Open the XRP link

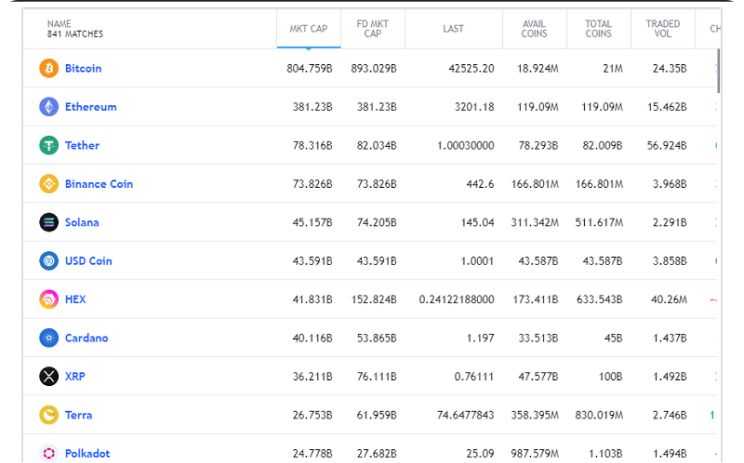75,376
